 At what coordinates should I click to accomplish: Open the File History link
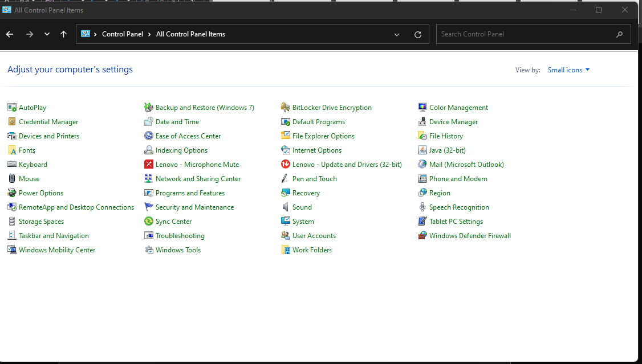(446, 136)
